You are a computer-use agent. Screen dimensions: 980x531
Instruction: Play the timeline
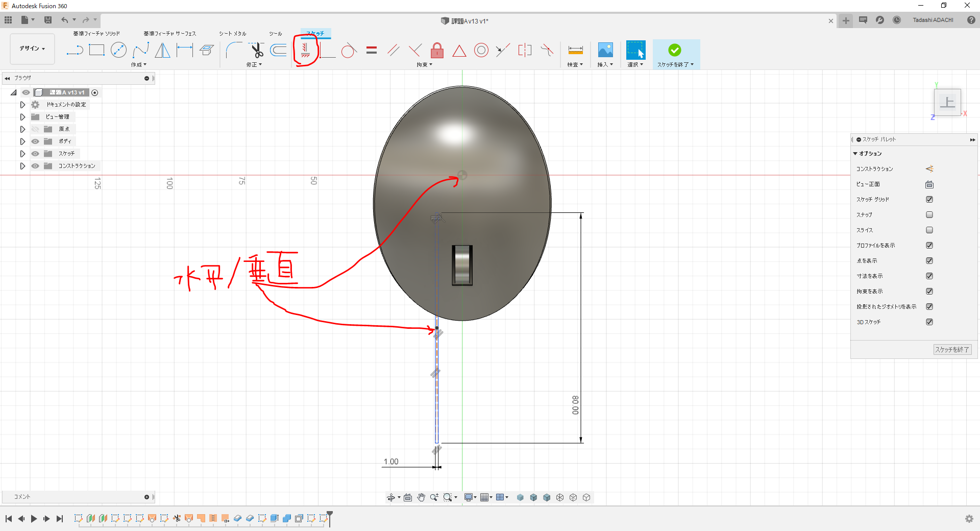click(34, 519)
